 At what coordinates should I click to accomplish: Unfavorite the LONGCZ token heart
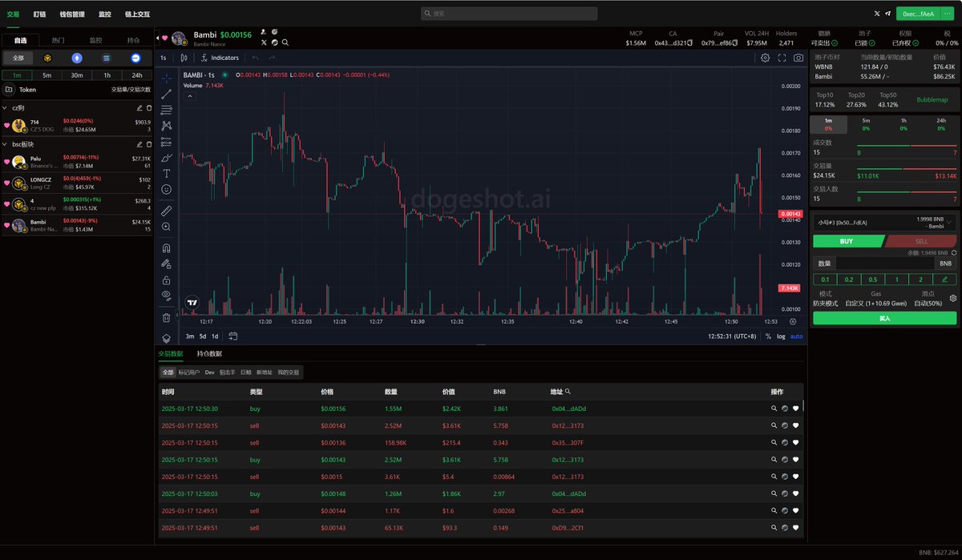pyautogui.click(x=6, y=183)
